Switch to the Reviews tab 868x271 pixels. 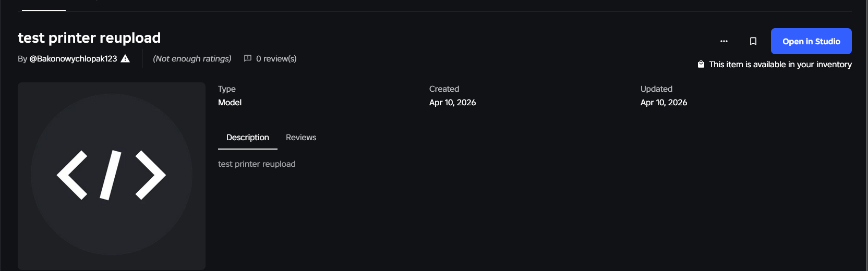301,138
